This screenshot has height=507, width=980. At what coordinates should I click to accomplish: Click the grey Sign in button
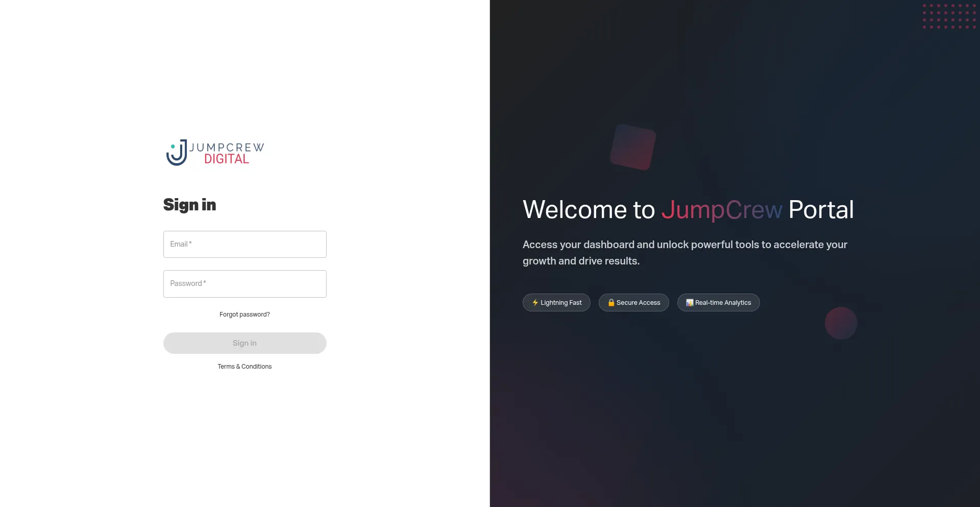245,343
